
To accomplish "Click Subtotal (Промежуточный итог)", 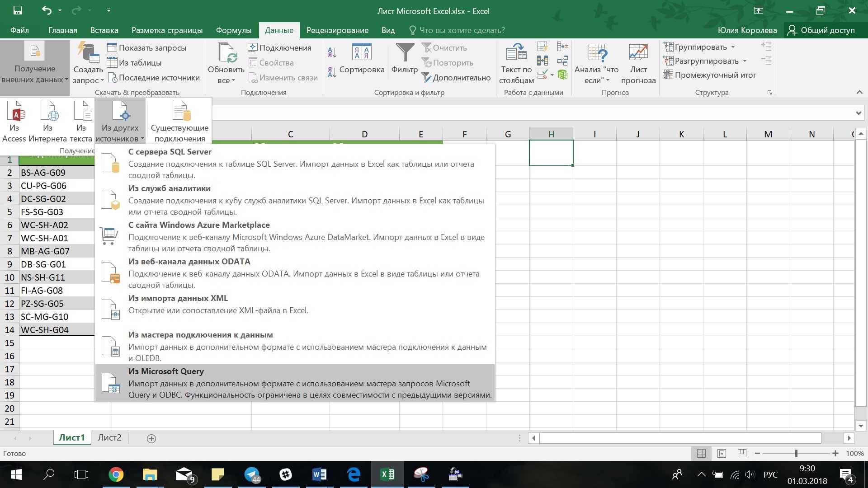I will pyautogui.click(x=709, y=75).
